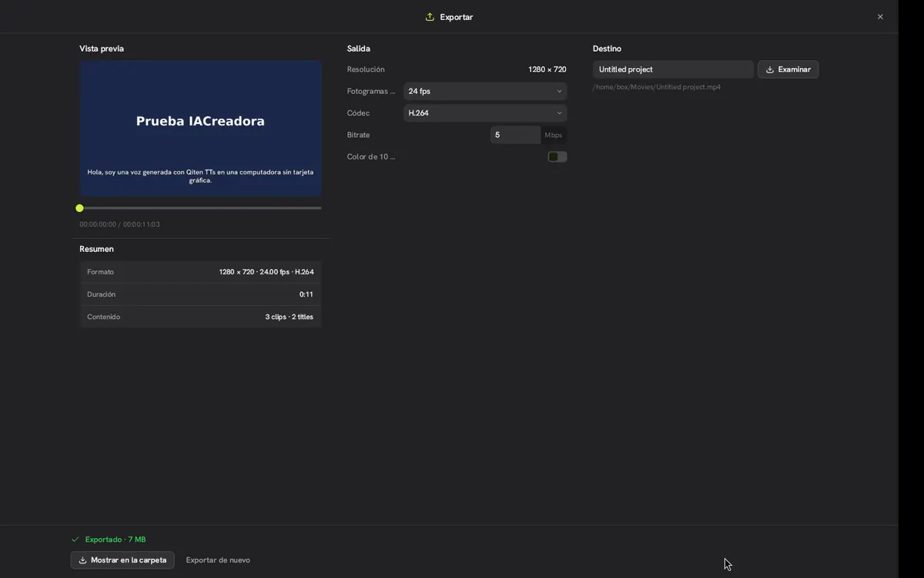Screen dimensions: 924x578
Task: Click the Duración value 0:11
Action: (306, 294)
